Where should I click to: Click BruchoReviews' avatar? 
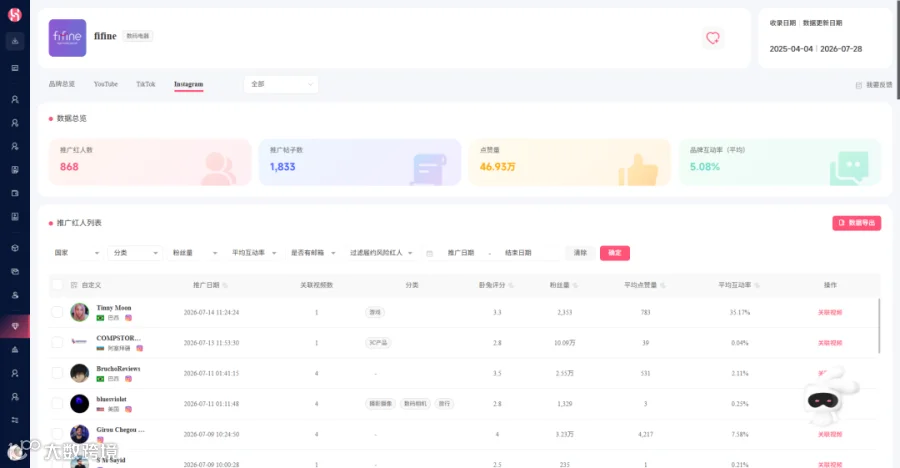pos(79,373)
